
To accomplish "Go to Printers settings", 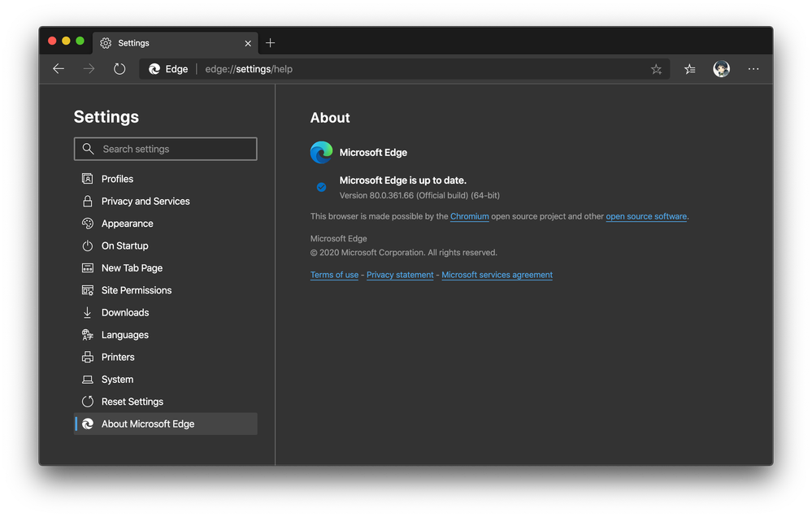I will pos(166,357).
